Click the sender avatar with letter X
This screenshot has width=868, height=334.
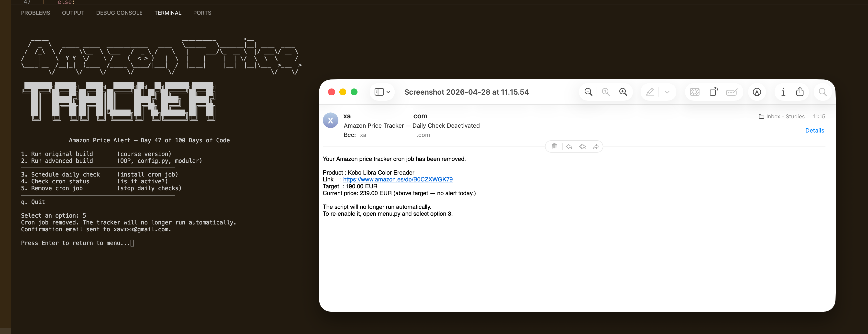pos(330,120)
